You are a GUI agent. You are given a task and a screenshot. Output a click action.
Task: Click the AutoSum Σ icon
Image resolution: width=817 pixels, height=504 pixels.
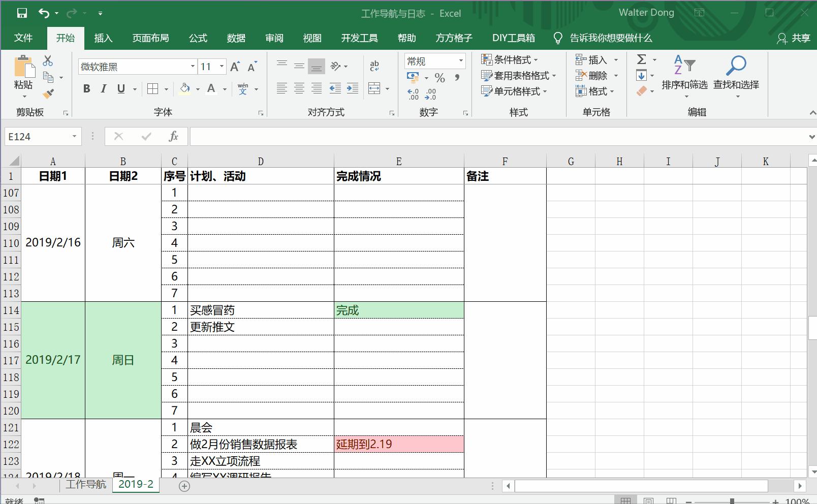[641, 59]
